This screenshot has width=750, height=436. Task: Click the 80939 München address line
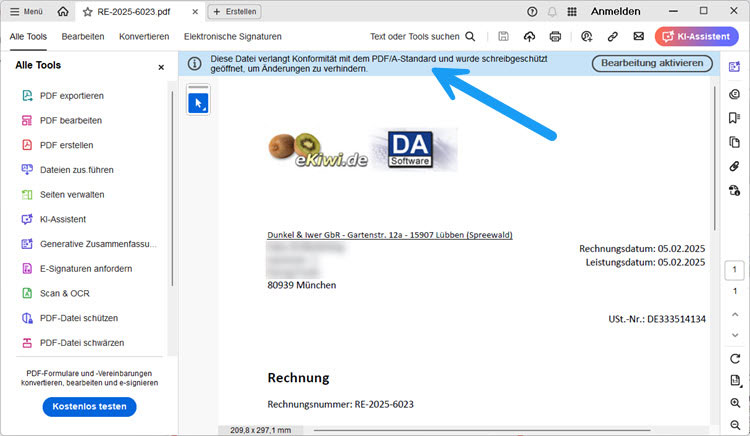click(x=301, y=285)
